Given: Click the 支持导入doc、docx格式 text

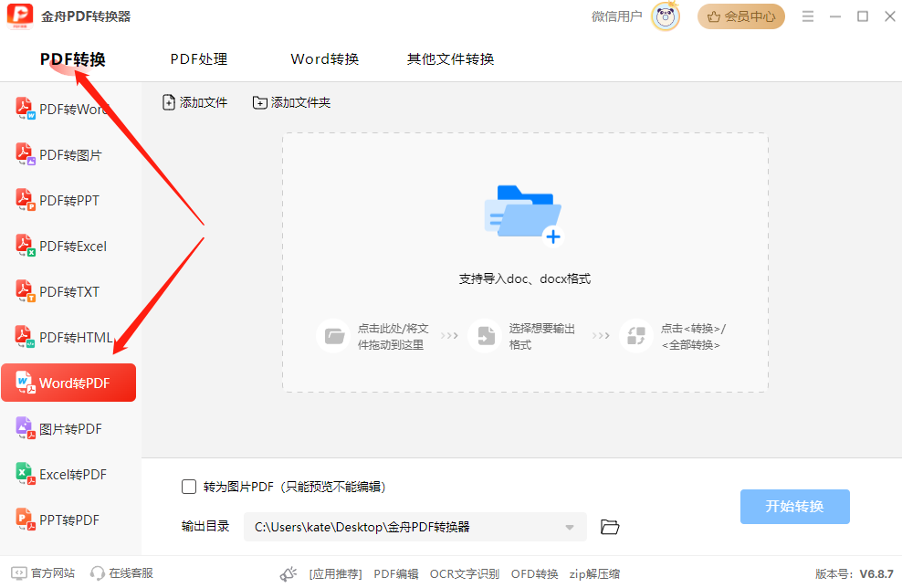Looking at the screenshot, I should coord(525,279).
